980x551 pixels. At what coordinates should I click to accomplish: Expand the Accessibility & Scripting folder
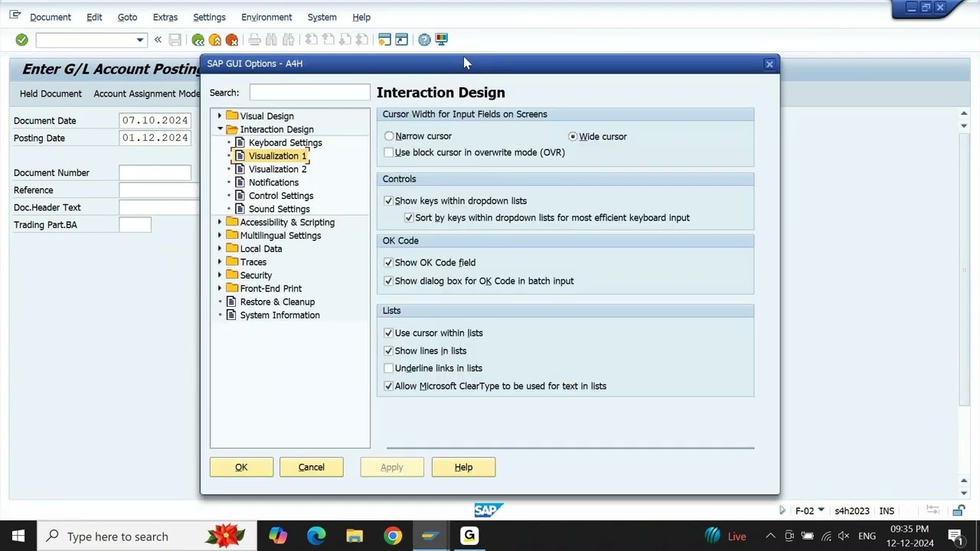pos(220,222)
